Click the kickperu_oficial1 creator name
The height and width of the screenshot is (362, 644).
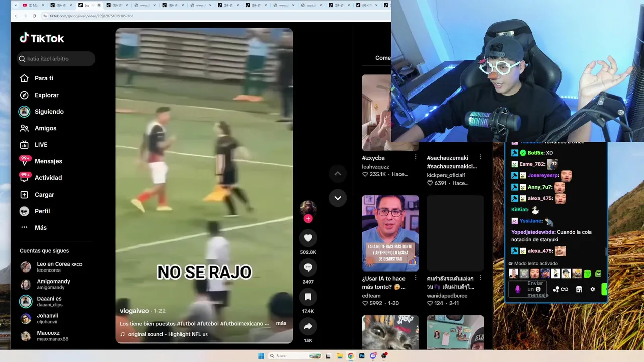click(x=446, y=175)
